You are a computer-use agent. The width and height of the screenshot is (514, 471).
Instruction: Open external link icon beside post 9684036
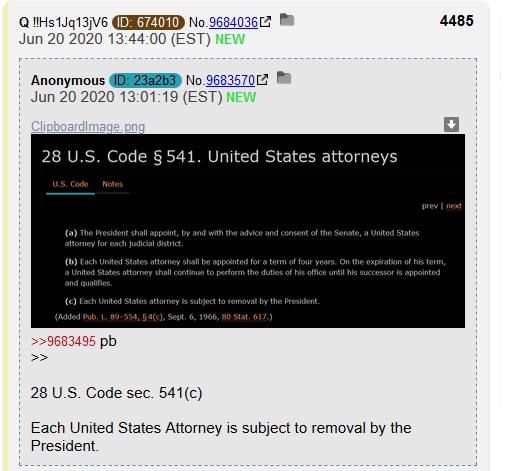pos(266,22)
